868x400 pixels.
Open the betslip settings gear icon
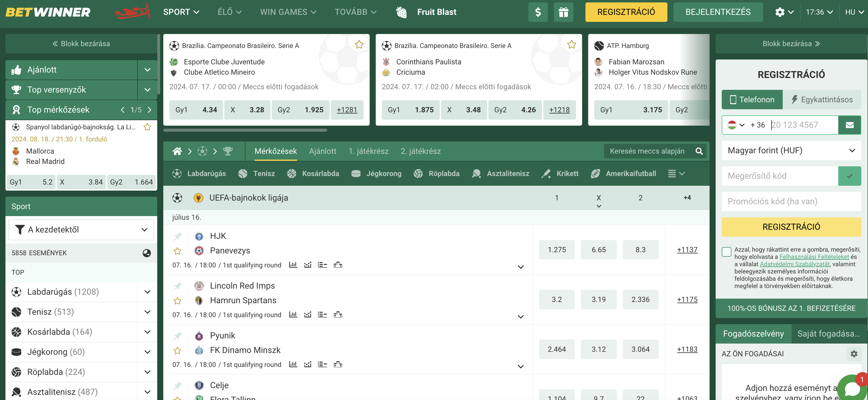point(853,354)
